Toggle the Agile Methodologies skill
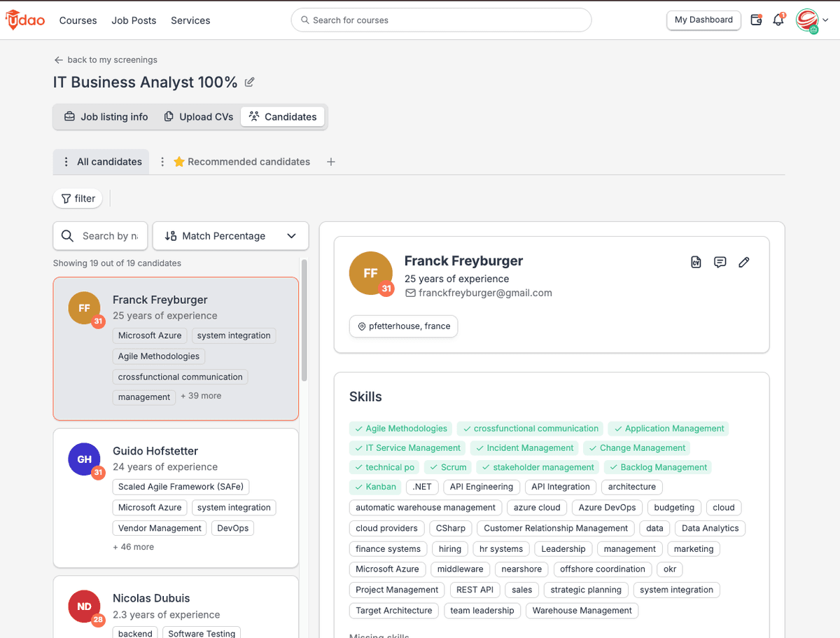The width and height of the screenshot is (840, 638). (x=400, y=428)
